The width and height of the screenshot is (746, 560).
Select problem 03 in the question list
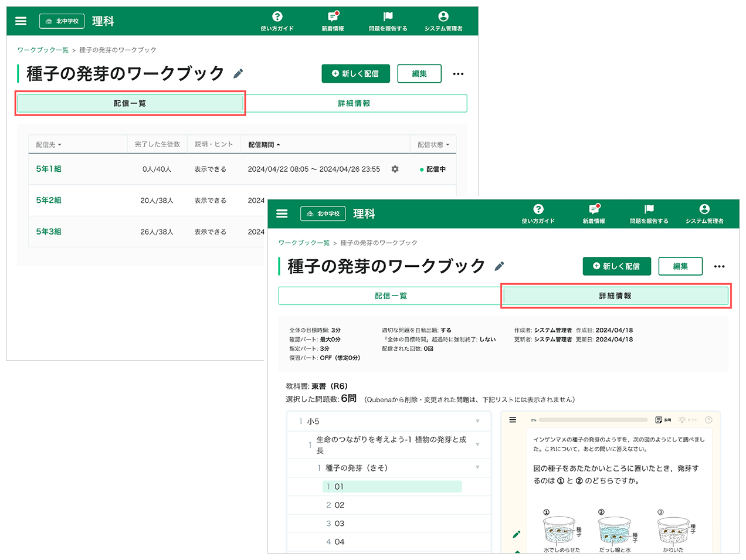[x=339, y=523]
